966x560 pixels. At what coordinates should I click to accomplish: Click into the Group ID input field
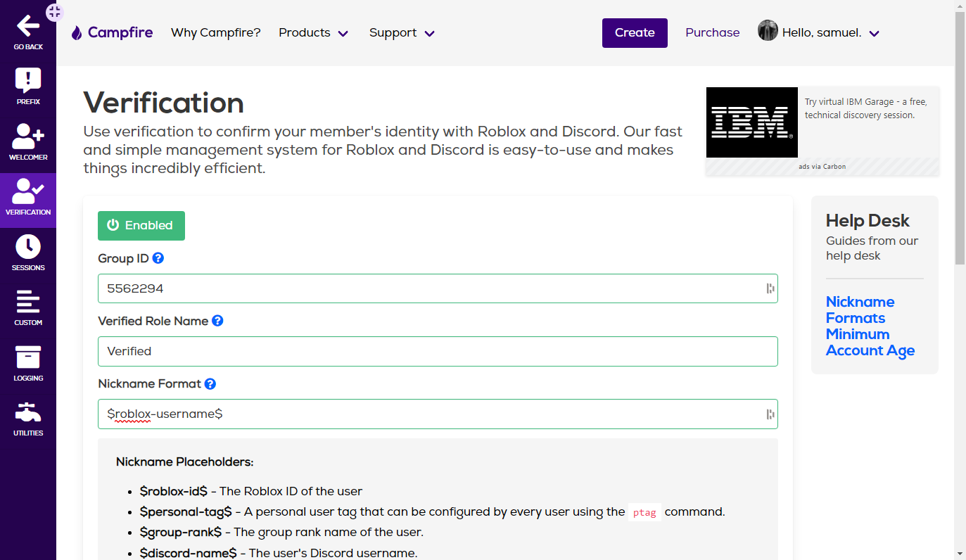coord(438,288)
